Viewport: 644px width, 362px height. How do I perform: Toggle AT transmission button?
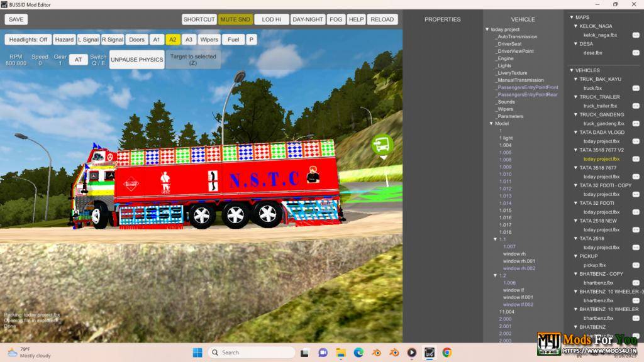point(78,60)
